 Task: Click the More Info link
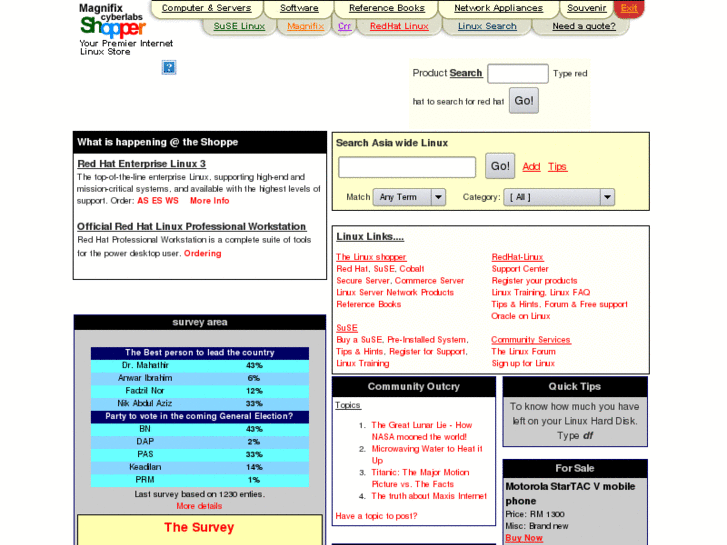210,201
